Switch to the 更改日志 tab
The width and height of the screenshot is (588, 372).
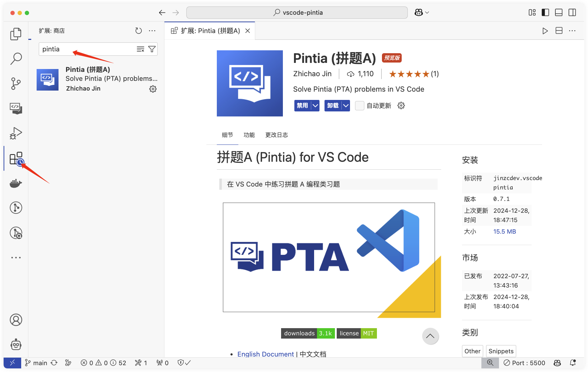pos(276,135)
